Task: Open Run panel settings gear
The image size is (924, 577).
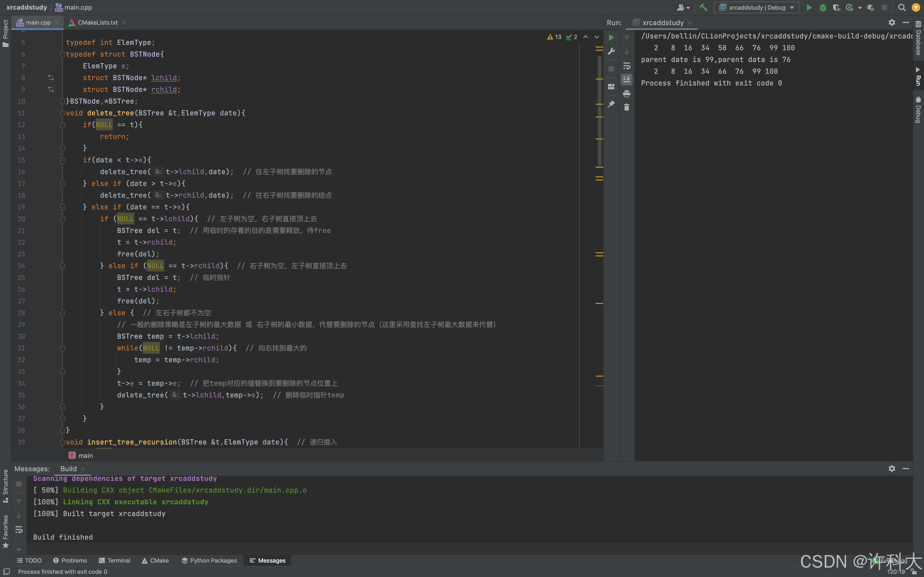Action: point(892,22)
